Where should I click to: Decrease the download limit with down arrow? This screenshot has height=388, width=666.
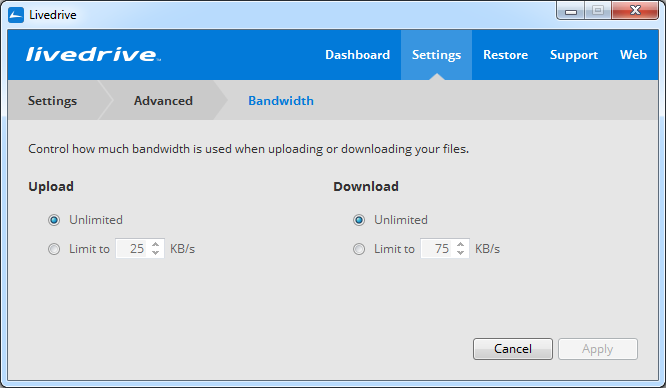[x=460, y=253]
